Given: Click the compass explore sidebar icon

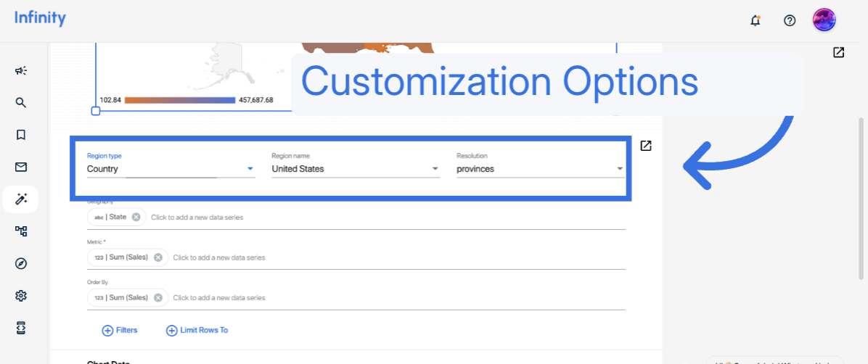Looking at the screenshot, I should click(x=21, y=263).
